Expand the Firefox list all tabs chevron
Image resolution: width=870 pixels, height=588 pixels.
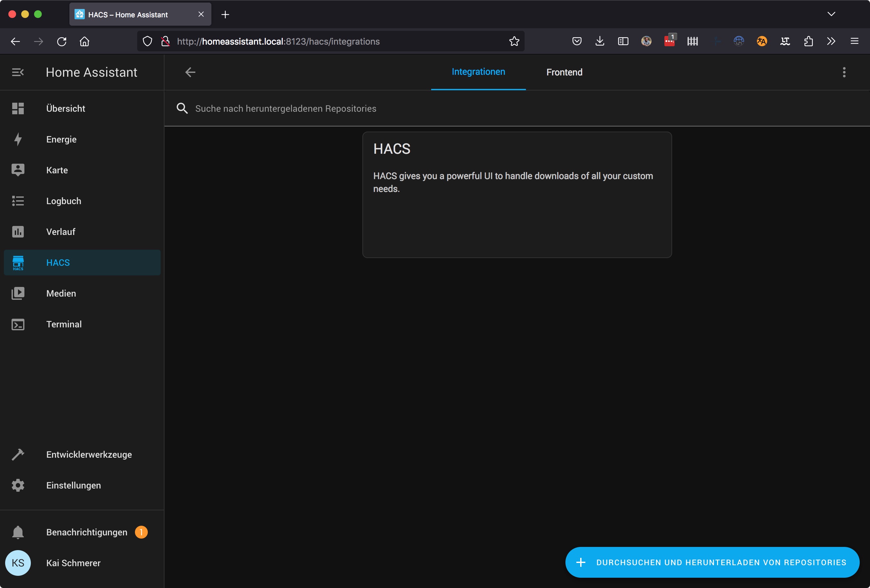(831, 14)
